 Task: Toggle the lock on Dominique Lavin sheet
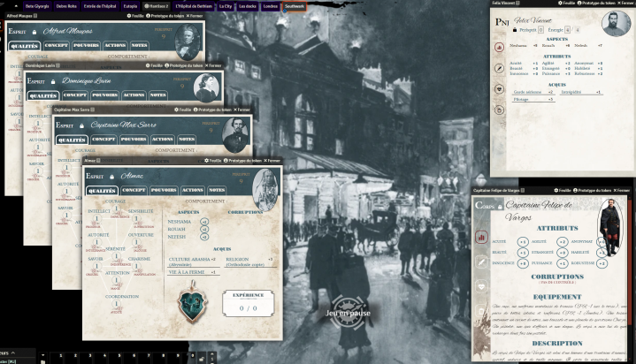[55, 80]
